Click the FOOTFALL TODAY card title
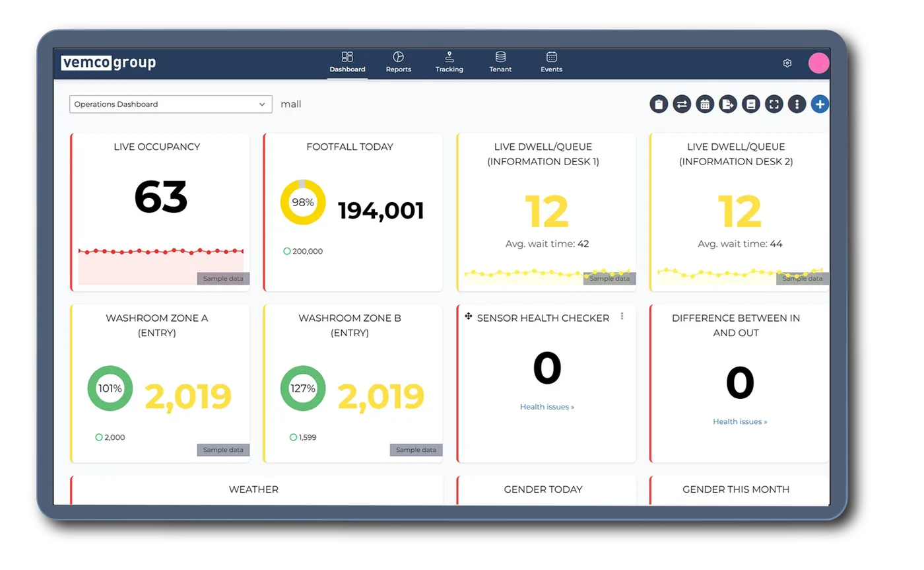Viewport: 924px width, 570px height. 350,147
